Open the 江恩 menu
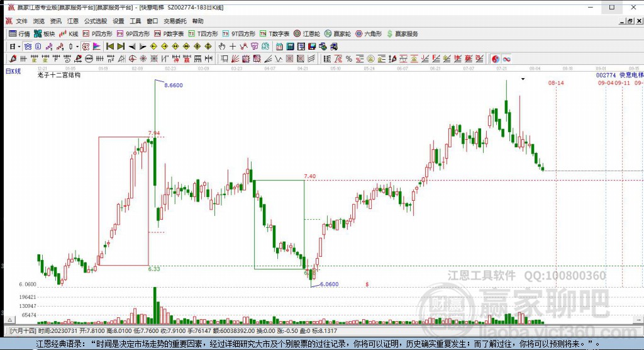 pyautogui.click(x=73, y=21)
